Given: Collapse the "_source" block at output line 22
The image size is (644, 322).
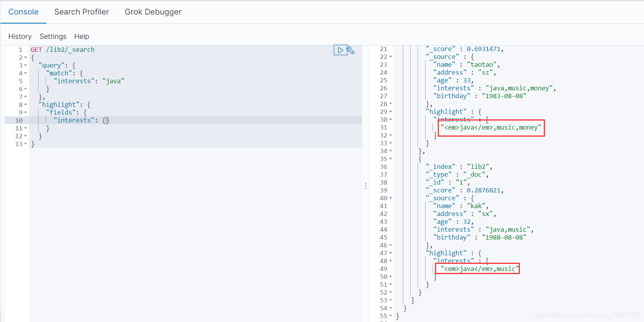Looking at the screenshot, I should [391, 57].
